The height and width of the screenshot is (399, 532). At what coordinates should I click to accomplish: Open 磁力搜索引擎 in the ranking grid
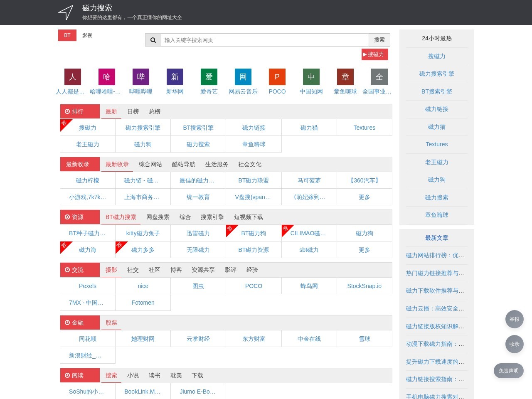coord(143,128)
